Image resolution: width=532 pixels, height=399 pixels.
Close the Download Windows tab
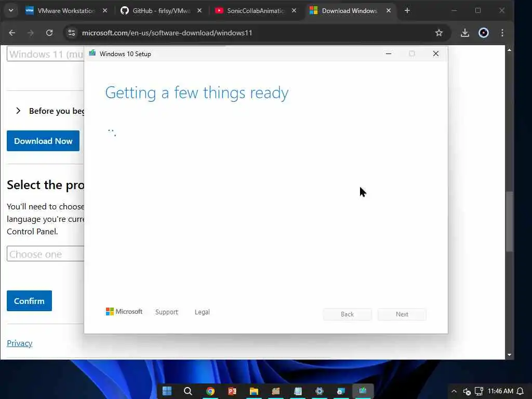pos(389,11)
